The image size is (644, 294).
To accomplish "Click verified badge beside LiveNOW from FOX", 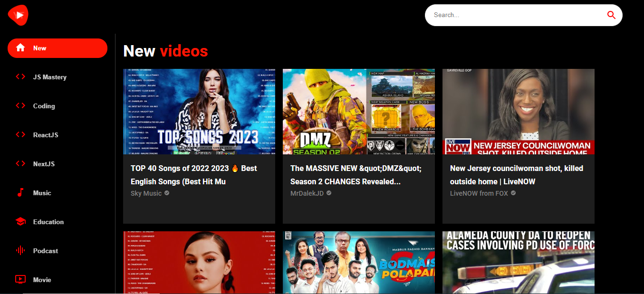I will tap(513, 193).
